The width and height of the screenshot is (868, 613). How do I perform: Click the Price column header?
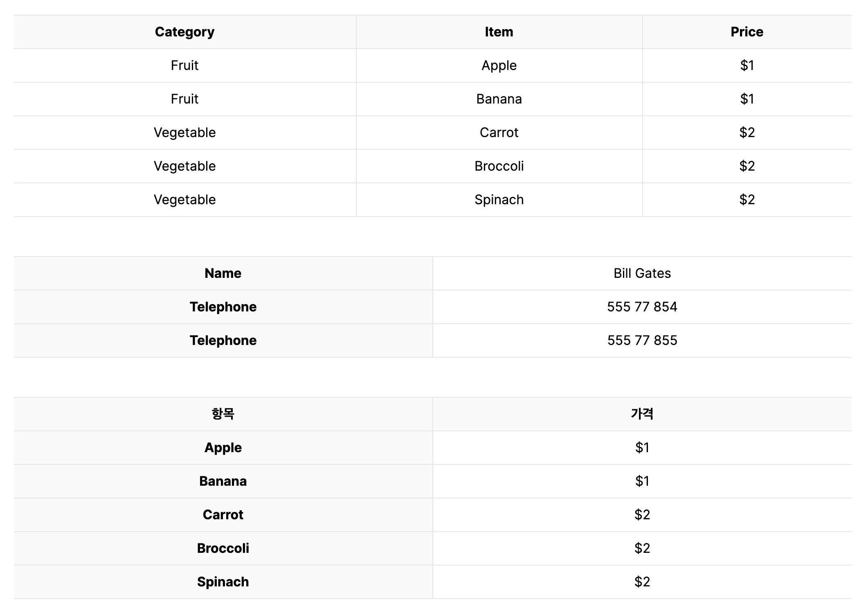click(747, 32)
